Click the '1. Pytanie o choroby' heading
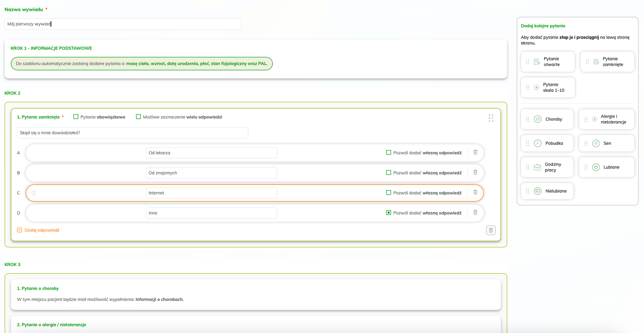 coord(38,288)
